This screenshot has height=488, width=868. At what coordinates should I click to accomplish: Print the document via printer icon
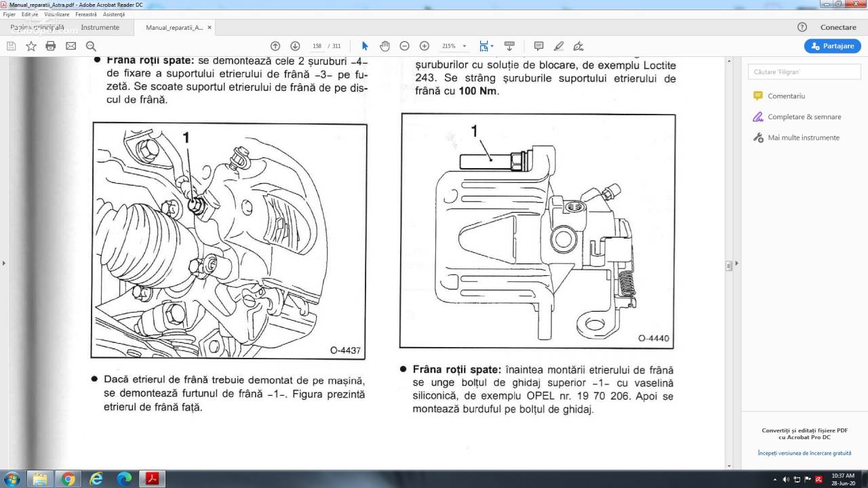50,46
